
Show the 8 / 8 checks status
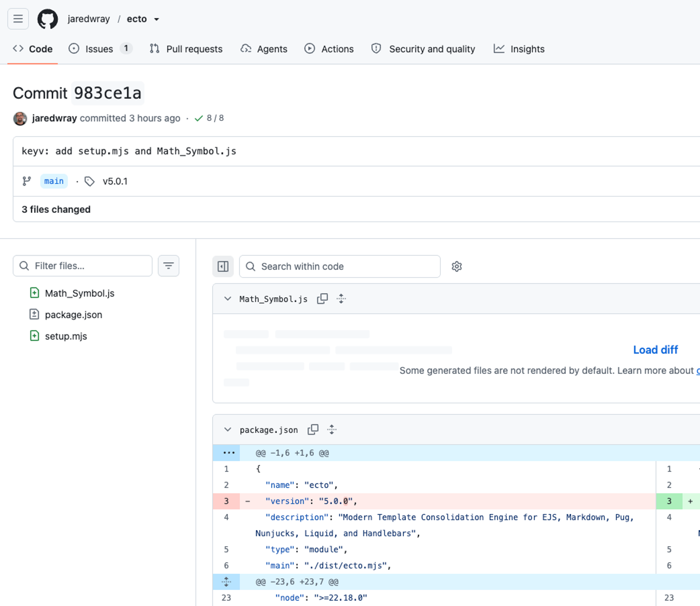click(x=209, y=118)
